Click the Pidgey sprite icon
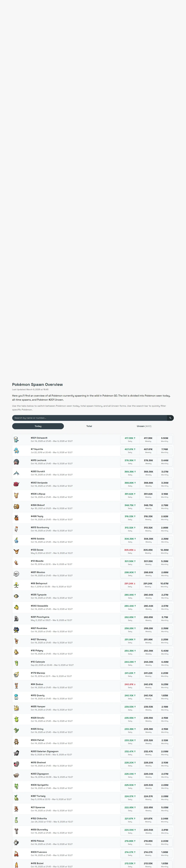The height and width of the screenshot is (868, 186). point(16,652)
